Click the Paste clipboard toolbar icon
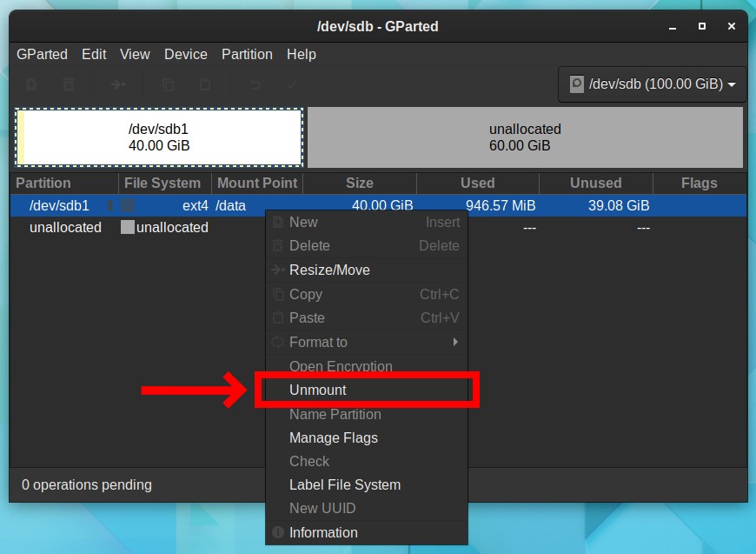The image size is (756, 554). coord(205,85)
